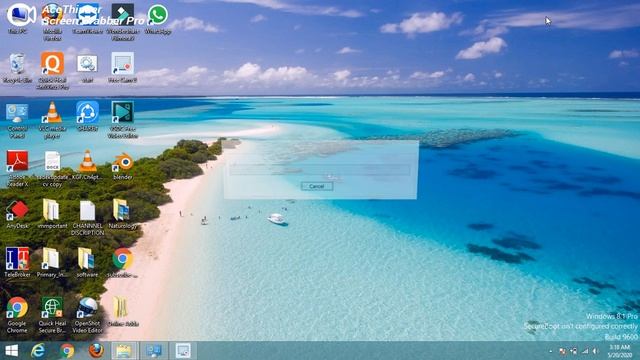Open the taskbar clock and date

(x=619, y=351)
